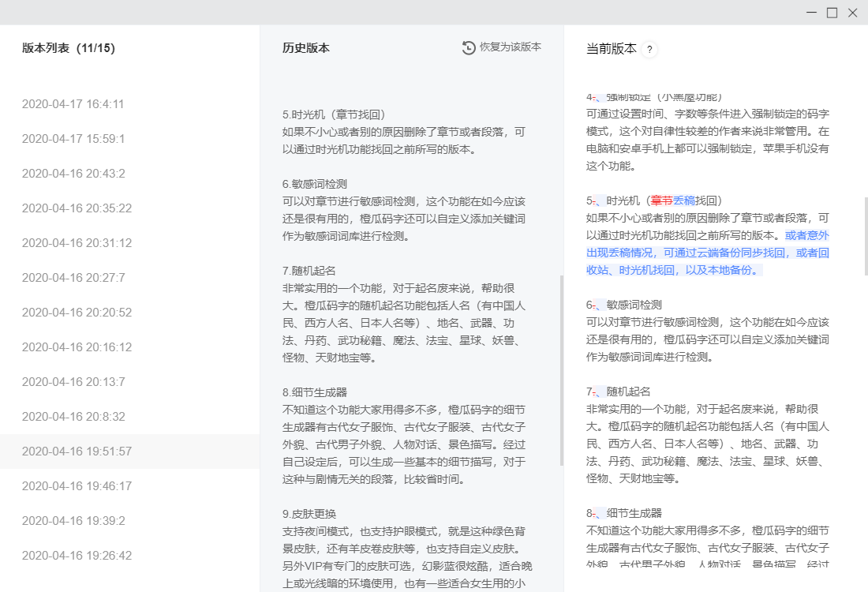The width and height of the screenshot is (868, 592).
Task: Maximize the version history window
Action: tap(832, 12)
